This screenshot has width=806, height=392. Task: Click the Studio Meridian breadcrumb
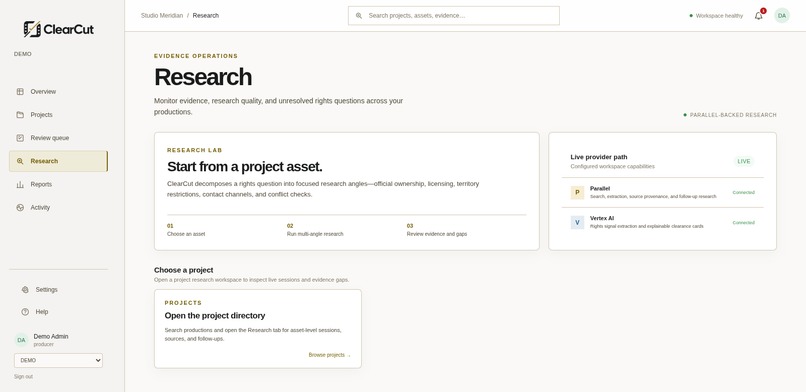(x=162, y=15)
